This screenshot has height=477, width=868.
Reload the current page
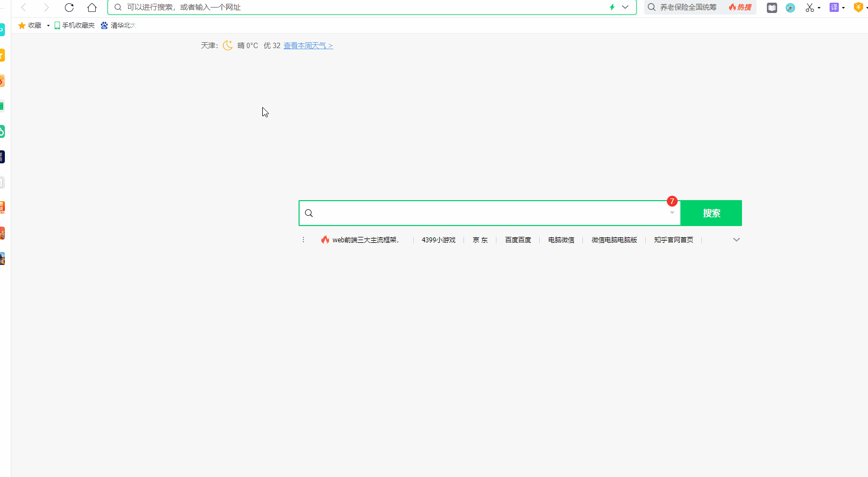coord(69,8)
